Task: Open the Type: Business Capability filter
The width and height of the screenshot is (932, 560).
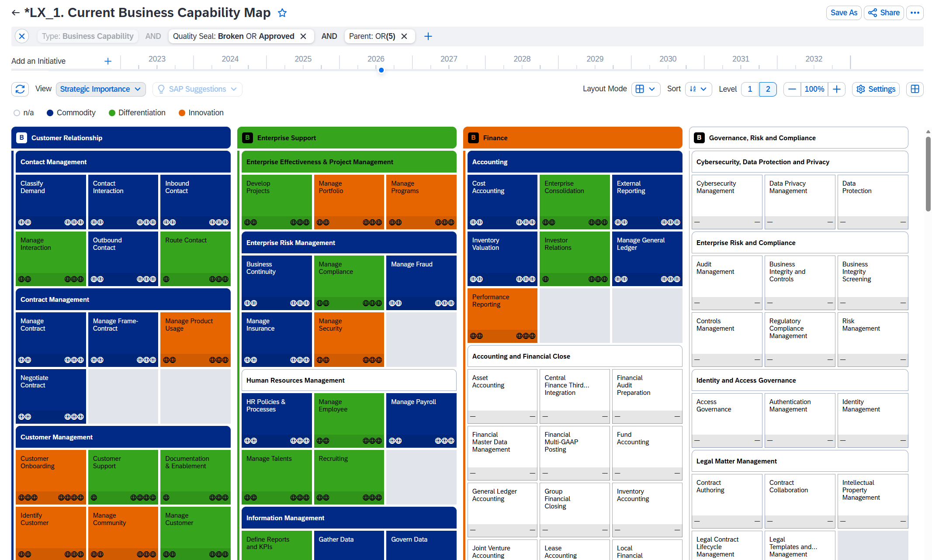Action: [87, 36]
